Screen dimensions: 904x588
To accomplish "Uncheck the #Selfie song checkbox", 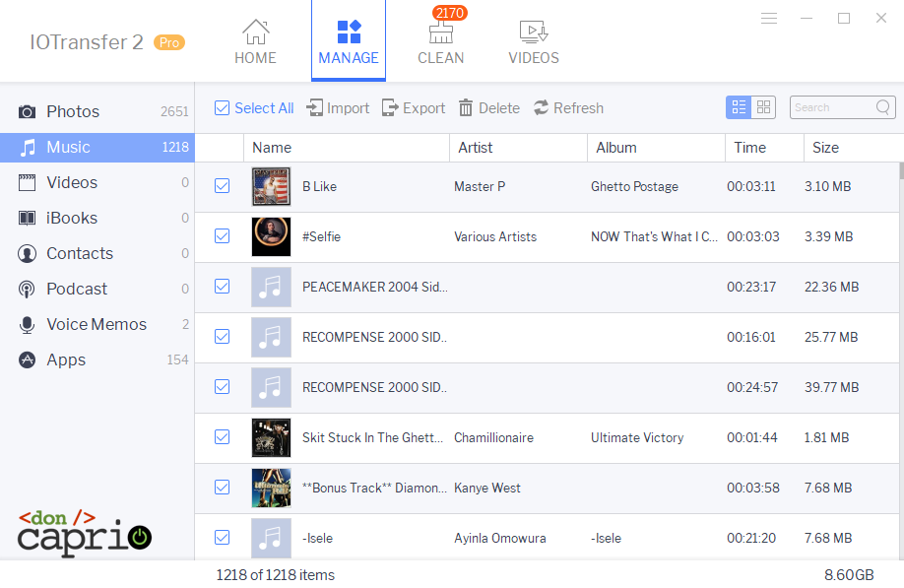I will click(x=222, y=236).
